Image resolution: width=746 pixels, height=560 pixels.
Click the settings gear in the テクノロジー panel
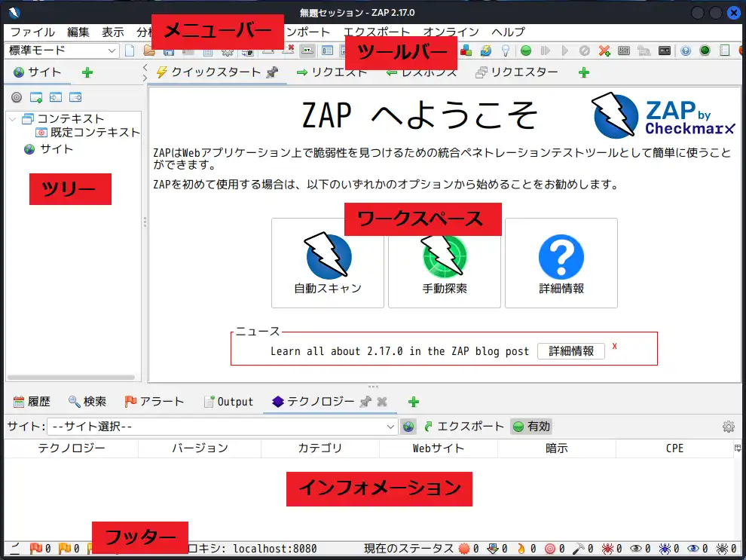click(x=727, y=426)
